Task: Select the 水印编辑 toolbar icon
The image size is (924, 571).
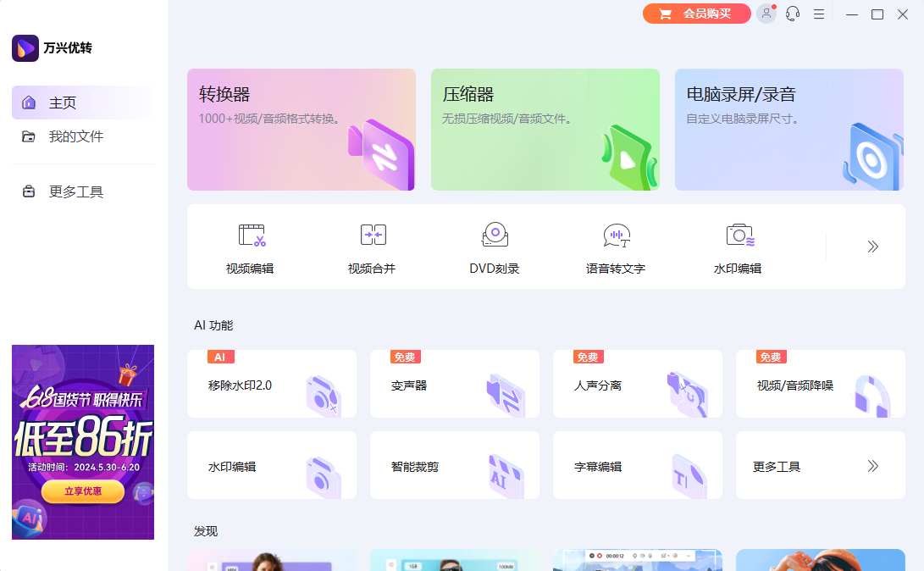Action: pyautogui.click(x=739, y=247)
